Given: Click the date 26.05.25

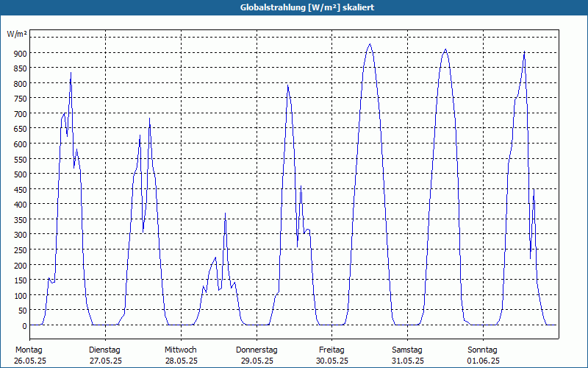Looking at the screenshot, I should [30, 361].
